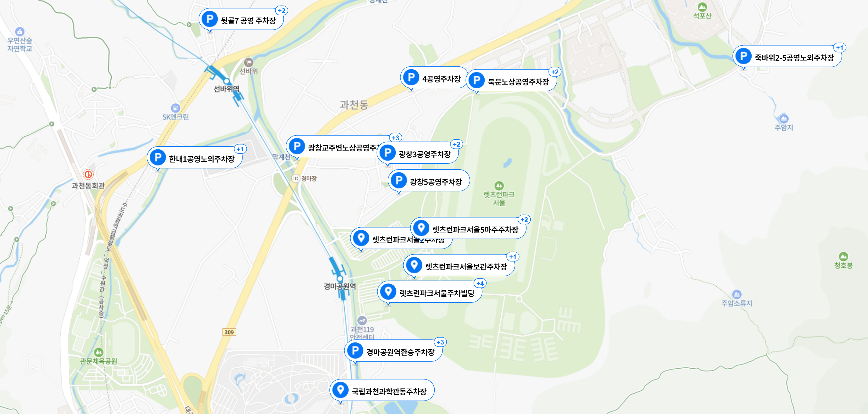Select the 선바위역 subway station marker
Screen dimensions: 868x414
227,81
